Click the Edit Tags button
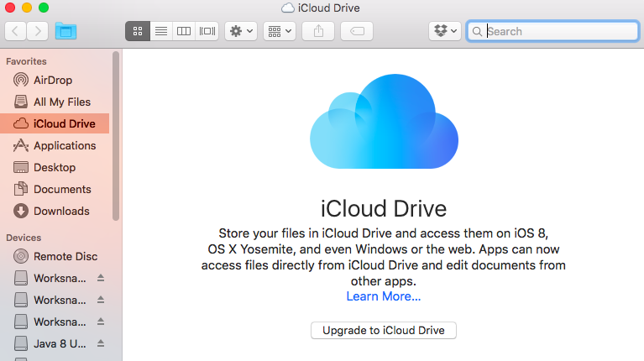Image resolution: width=644 pixels, height=361 pixels. click(357, 31)
